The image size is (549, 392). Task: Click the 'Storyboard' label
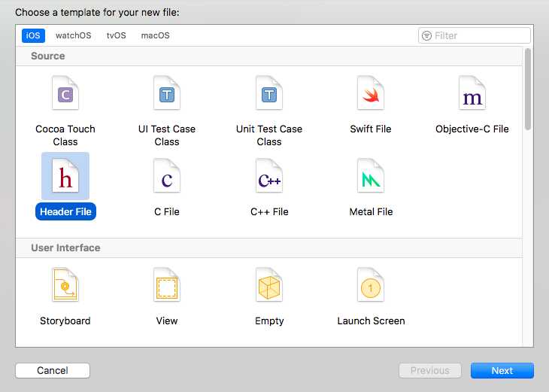[x=65, y=321]
